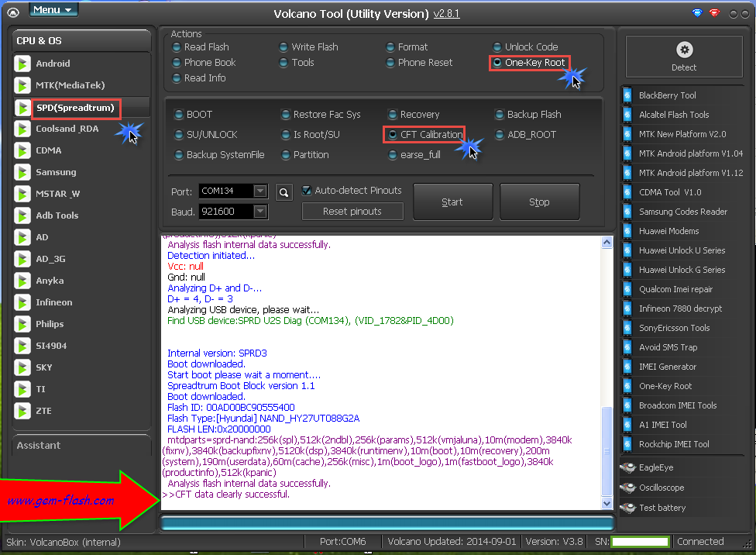
Task: Click the Android green arrow icon
Action: pos(22,64)
